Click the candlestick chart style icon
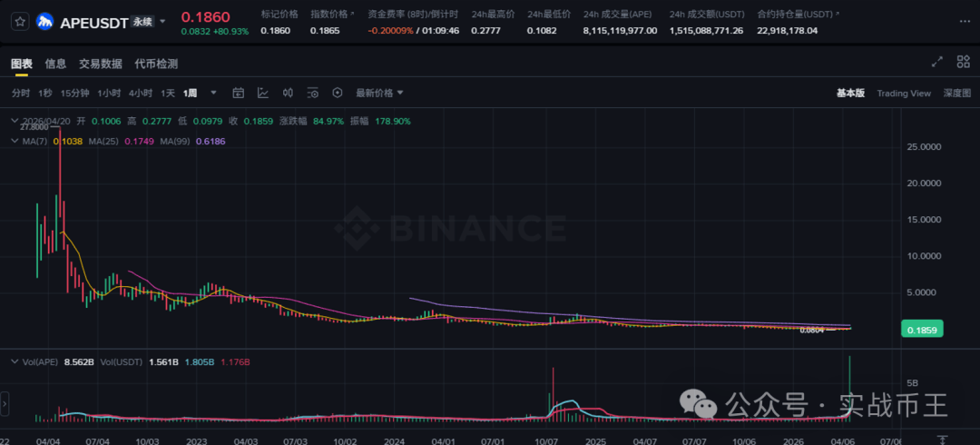The width and height of the screenshot is (980, 445). coord(288,93)
